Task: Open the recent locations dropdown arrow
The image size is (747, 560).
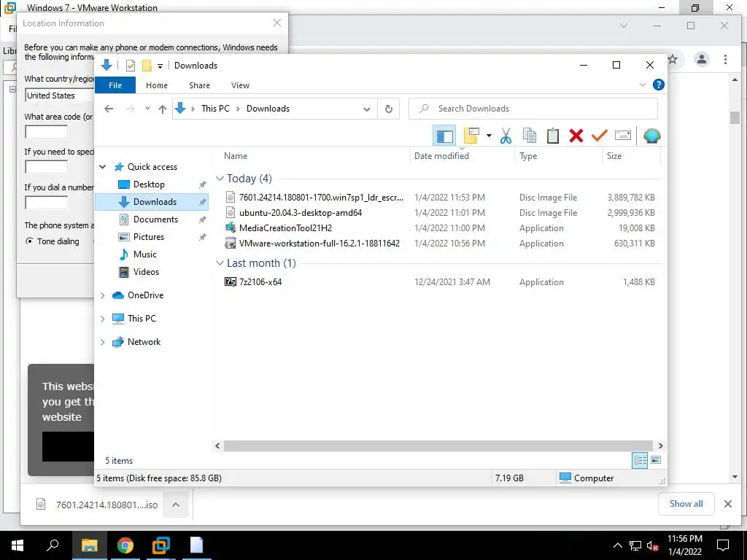Action: tap(147, 109)
